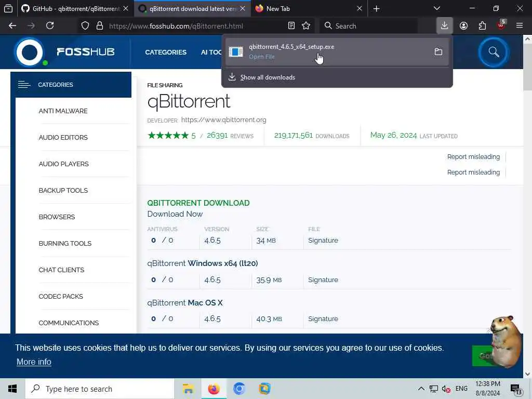Viewport: 532px width, 399px height.
Task: Select AUDIO PLAYERS category
Action: pos(63,164)
